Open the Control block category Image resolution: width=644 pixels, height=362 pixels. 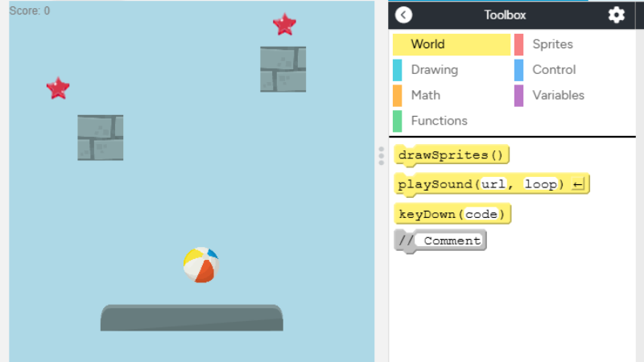pos(554,70)
